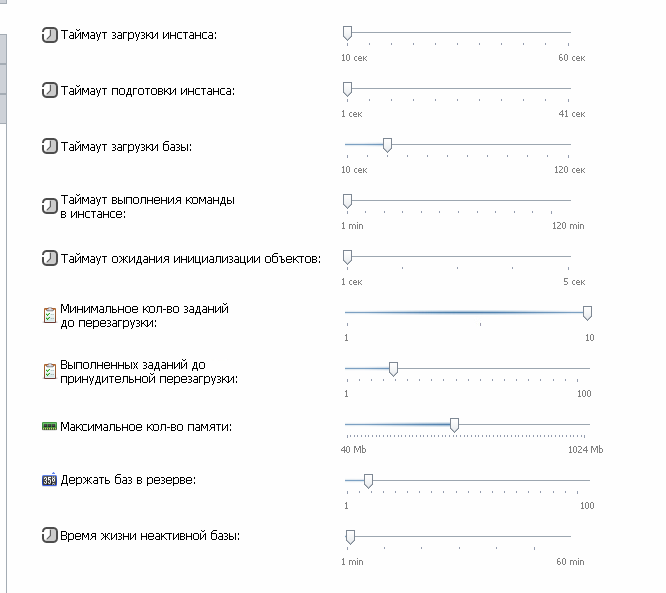The height and width of the screenshot is (593, 666).
Task: Click the принудительной перезагрузки slider handle
Action: coord(393,370)
